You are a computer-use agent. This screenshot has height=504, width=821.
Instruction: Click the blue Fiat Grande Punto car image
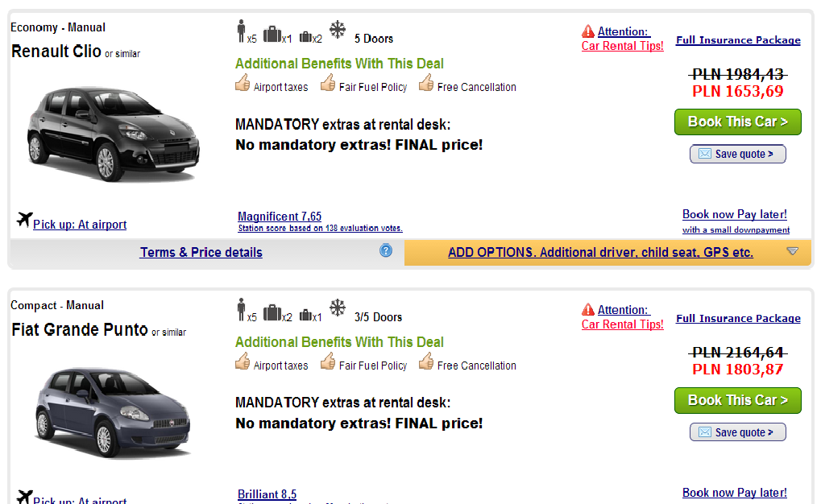point(114,412)
